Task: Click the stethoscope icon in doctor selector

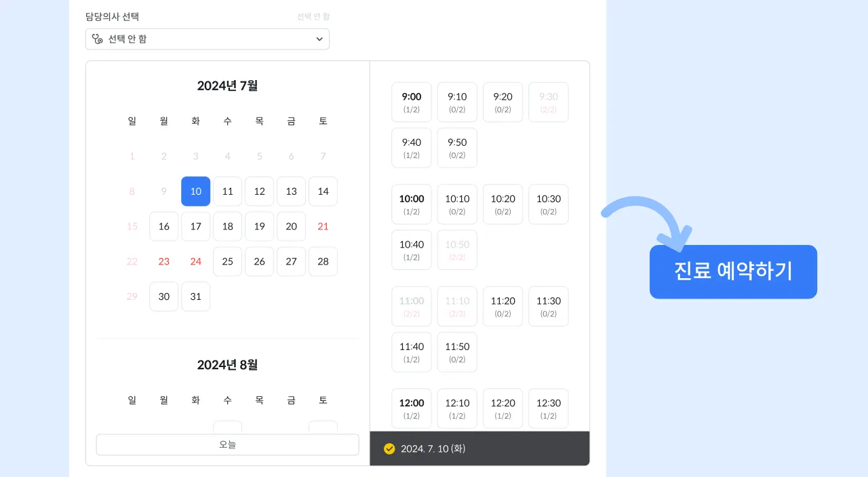Action: click(98, 39)
